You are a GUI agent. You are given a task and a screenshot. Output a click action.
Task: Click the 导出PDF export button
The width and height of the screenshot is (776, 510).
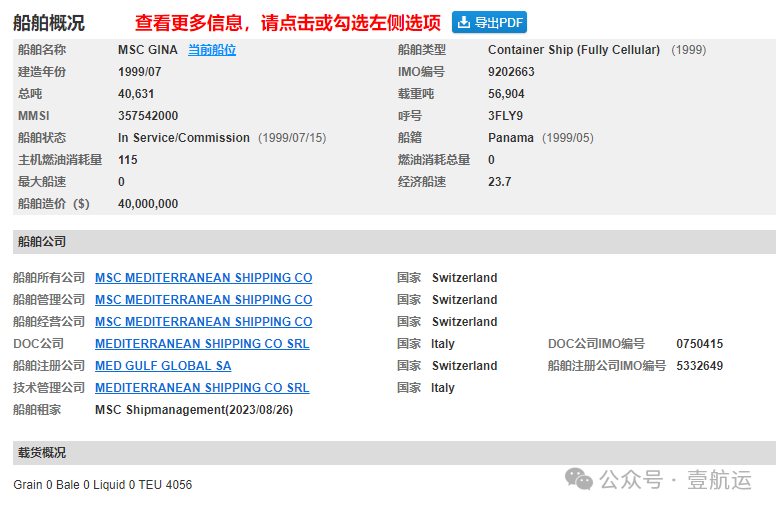tap(489, 22)
